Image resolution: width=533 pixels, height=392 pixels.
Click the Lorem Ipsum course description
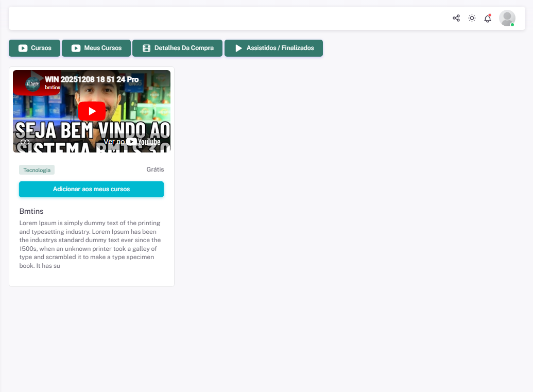(x=90, y=245)
